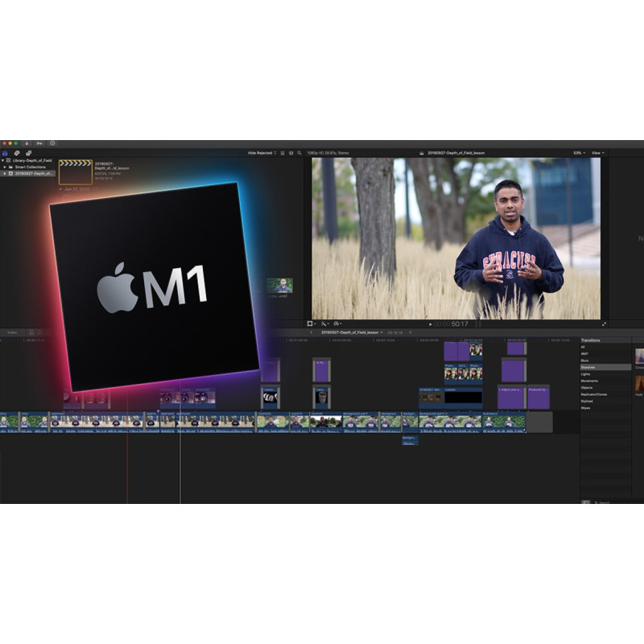Select the Blurs transitions category
644x644 pixels.
[x=585, y=361]
